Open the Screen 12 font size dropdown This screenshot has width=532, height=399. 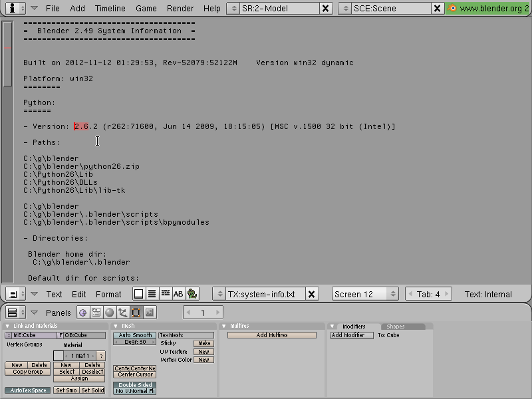pos(365,294)
